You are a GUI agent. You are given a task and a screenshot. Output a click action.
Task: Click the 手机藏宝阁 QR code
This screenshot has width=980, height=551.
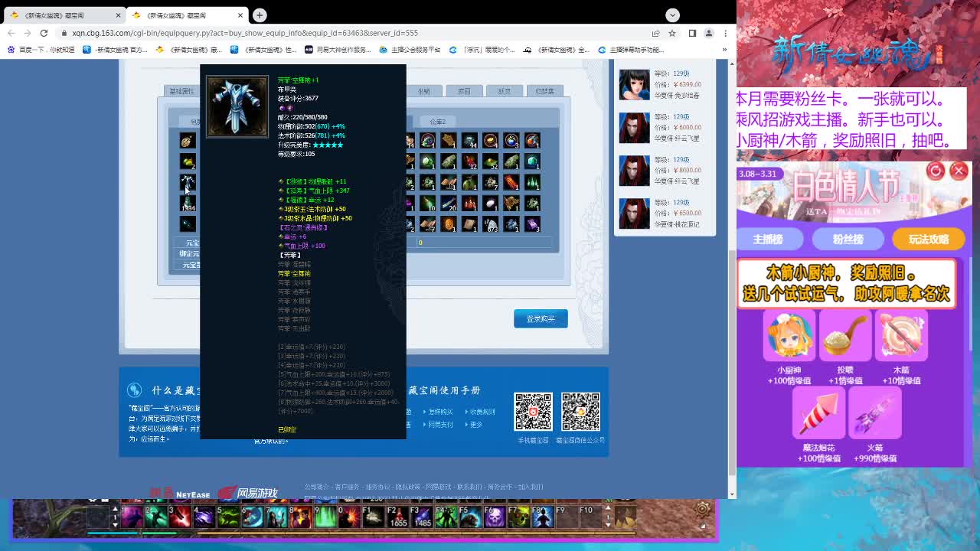click(533, 412)
